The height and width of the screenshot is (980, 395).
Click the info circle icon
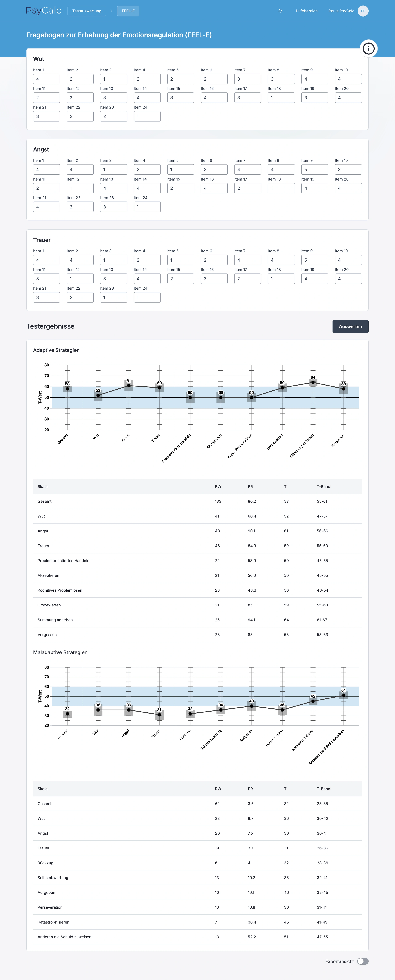click(x=368, y=49)
